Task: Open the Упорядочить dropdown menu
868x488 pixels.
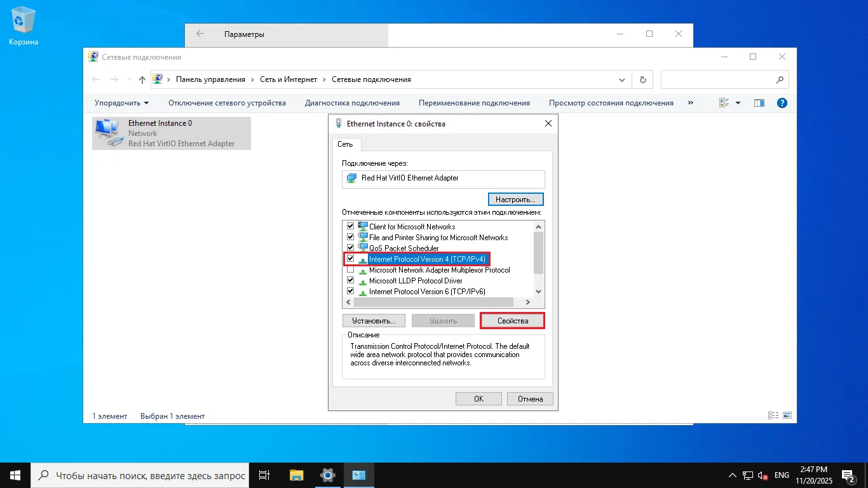Action: pos(121,103)
